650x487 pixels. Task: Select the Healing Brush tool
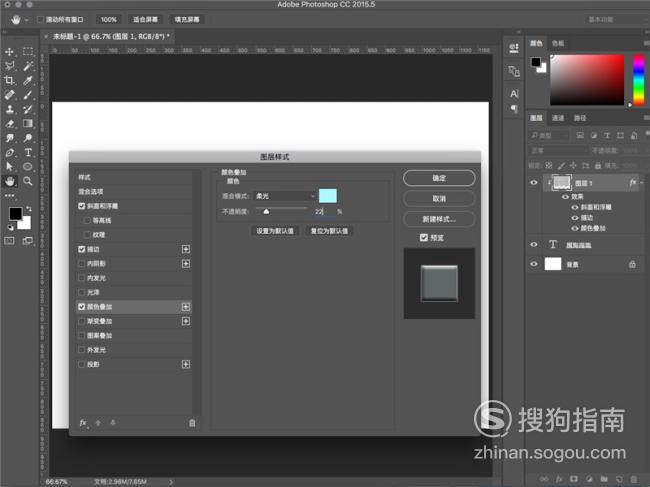[9, 94]
